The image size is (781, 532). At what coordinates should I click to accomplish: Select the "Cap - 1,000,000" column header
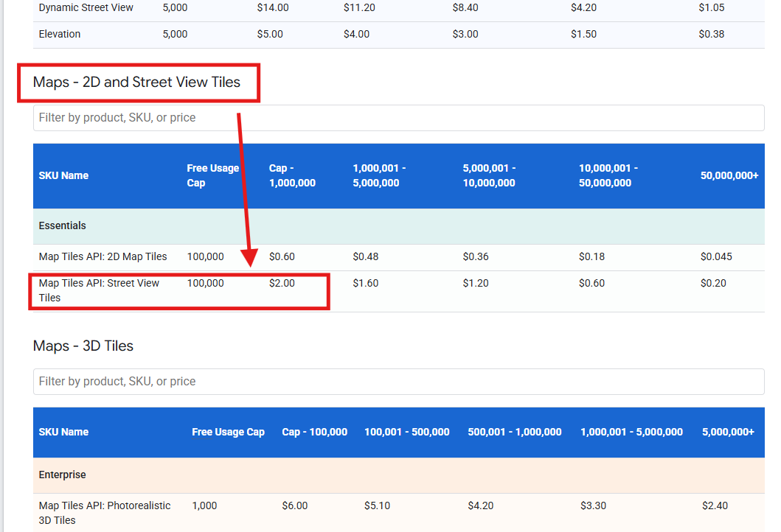[292, 175]
